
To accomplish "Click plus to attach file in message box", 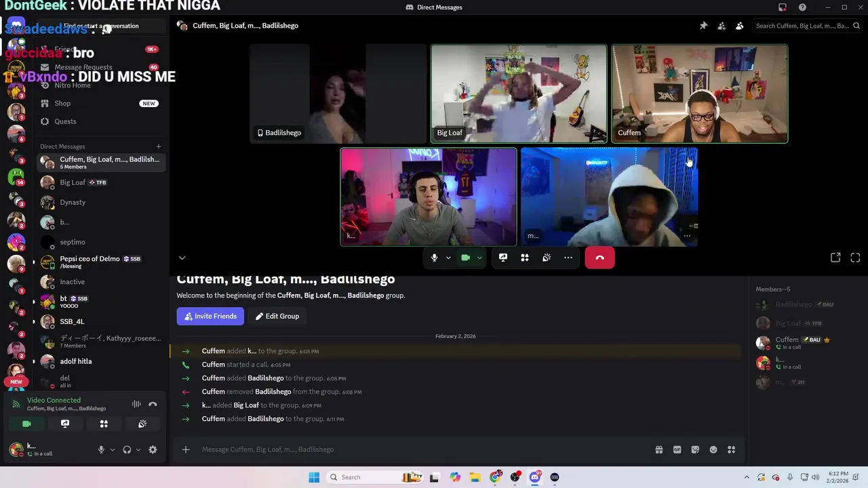I will pyautogui.click(x=185, y=449).
